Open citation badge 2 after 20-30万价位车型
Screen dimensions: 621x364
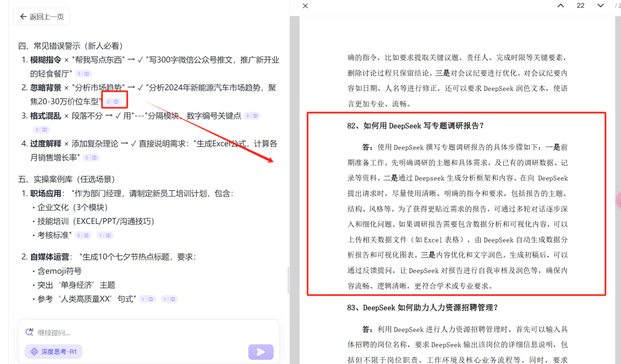pos(113,102)
